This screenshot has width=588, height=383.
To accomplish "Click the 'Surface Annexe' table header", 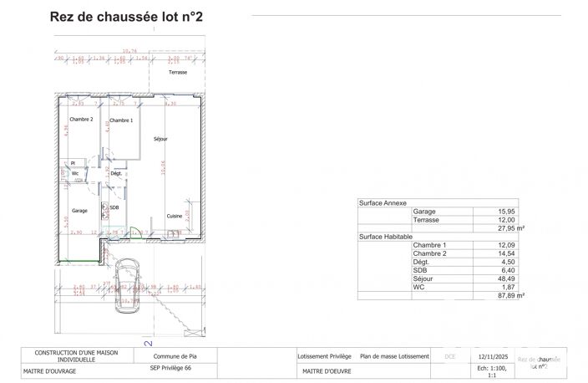I will point(383,203).
